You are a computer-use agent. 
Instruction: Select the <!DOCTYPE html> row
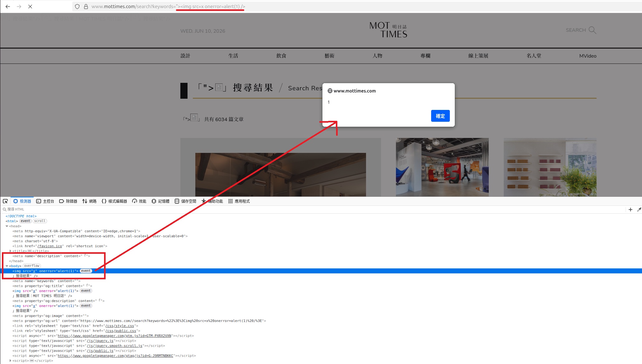[x=321, y=216]
